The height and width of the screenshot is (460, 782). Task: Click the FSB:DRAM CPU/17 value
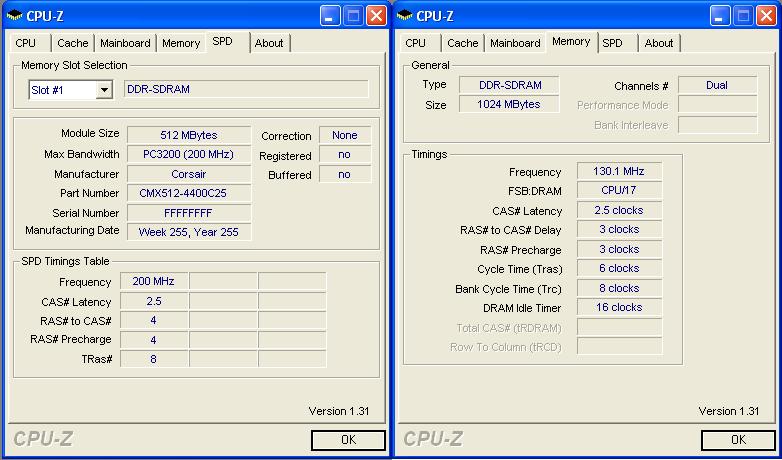[619, 190]
